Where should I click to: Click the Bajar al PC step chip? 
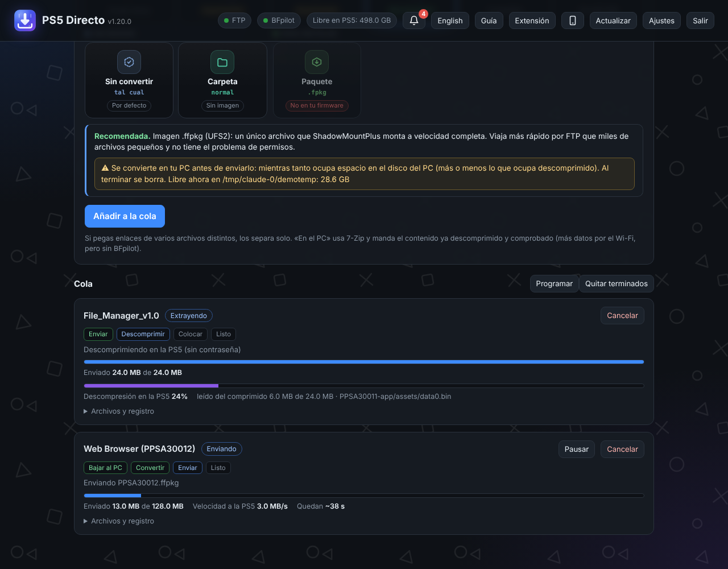coord(105,468)
